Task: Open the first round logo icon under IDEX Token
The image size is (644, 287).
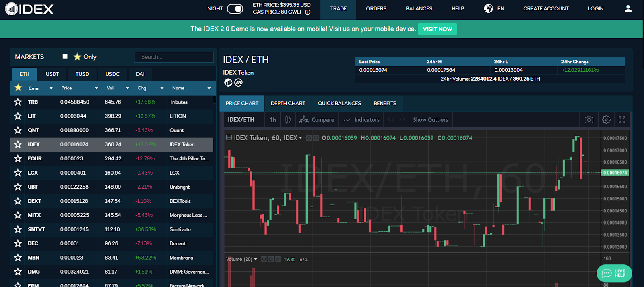Action: (228, 83)
